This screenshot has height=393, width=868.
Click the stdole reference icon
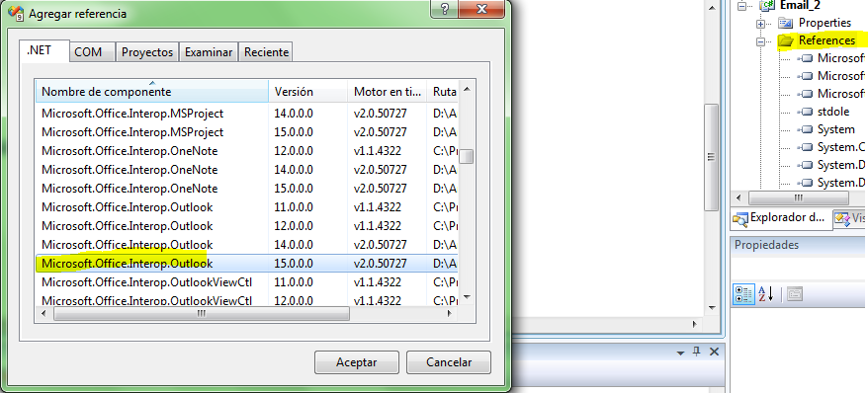(806, 112)
